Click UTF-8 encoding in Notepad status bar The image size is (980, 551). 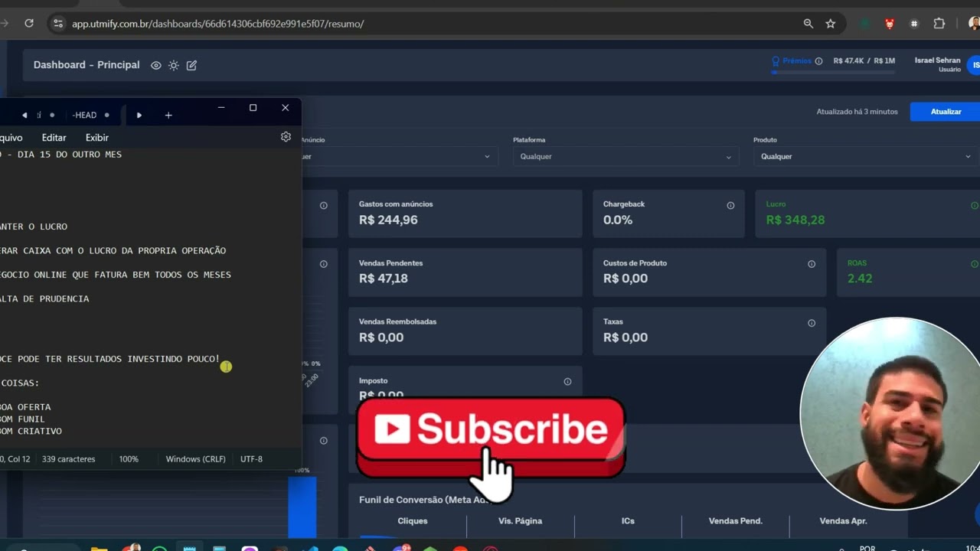[251, 459]
